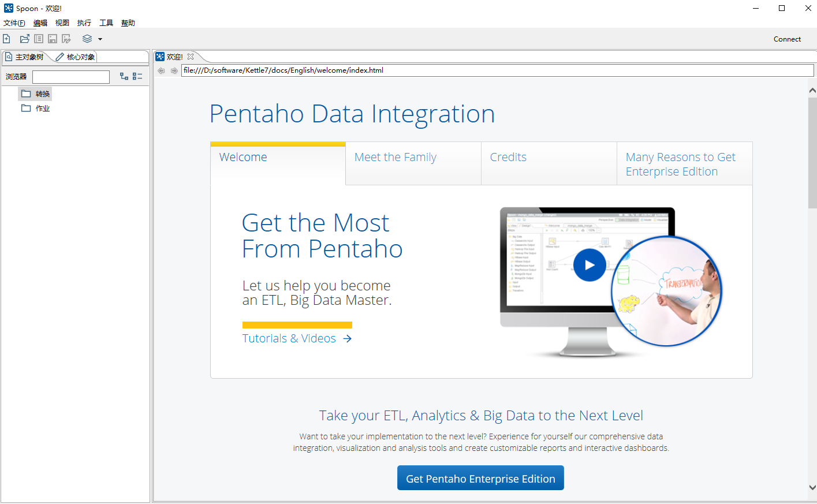Click the browser back arrow
Screen dimensions: 817x504
point(161,70)
